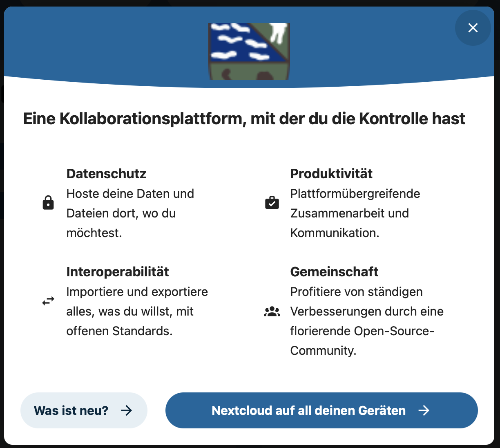Click the "Hoste deine Daten und Dateien" description

[x=130, y=213]
